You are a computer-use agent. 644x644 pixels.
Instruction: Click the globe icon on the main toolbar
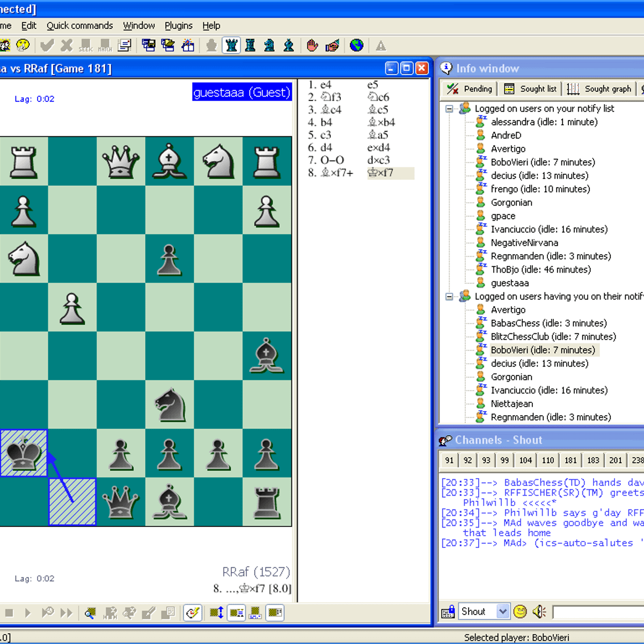(x=357, y=46)
